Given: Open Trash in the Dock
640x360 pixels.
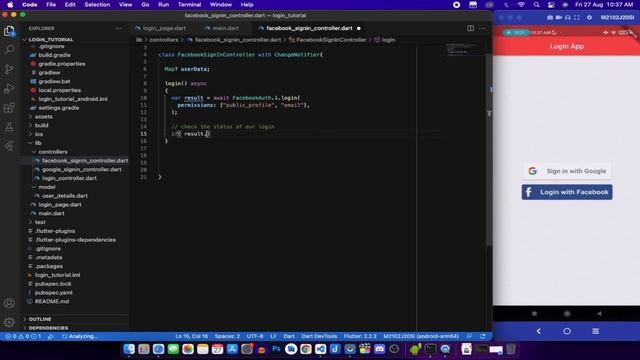Looking at the screenshot, I should pyautogui.click(x=511, y=349).
